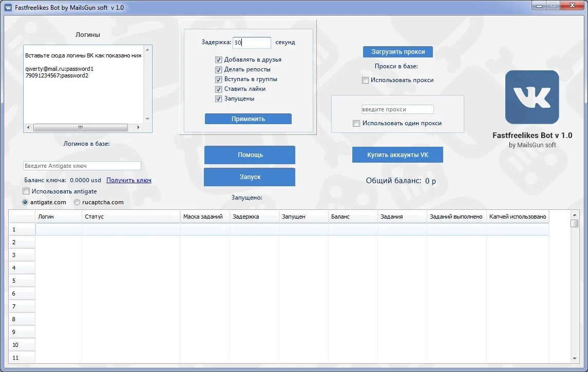The image size is (588, 372).
Task: Click the 'Запущен' column header
Action: (x=304, y=217)
